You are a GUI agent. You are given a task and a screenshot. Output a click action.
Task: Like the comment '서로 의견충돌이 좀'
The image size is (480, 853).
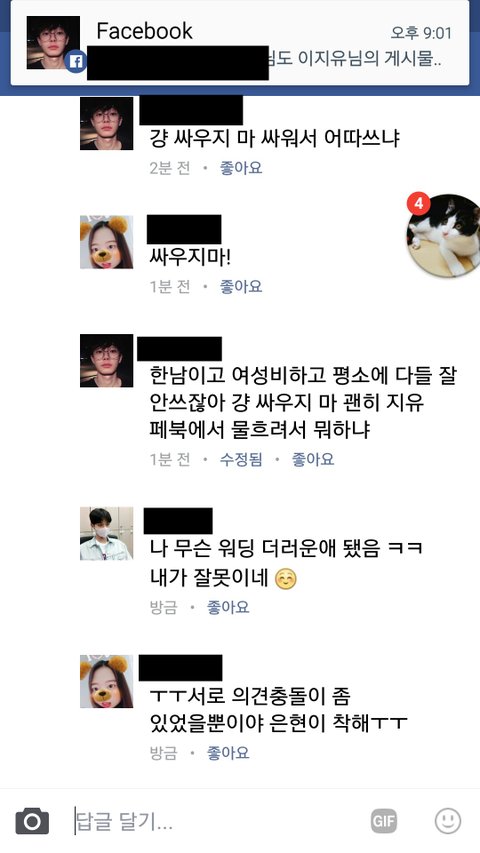(228, 753)
